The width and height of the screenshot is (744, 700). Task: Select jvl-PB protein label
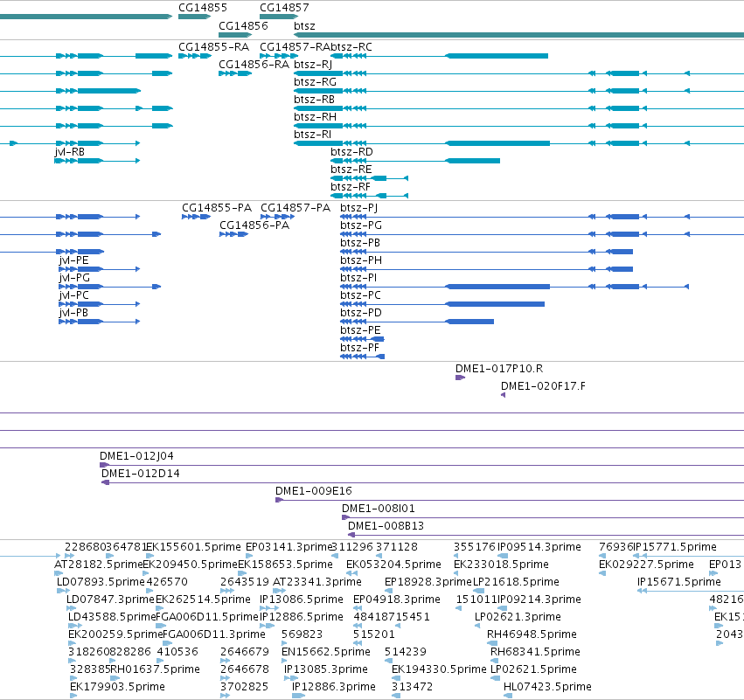coord(73,313)
